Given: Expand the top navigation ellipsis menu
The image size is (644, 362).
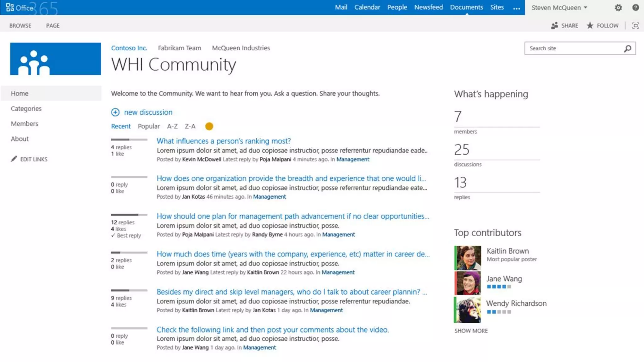Looking at the screenshot, I should 516,8.
